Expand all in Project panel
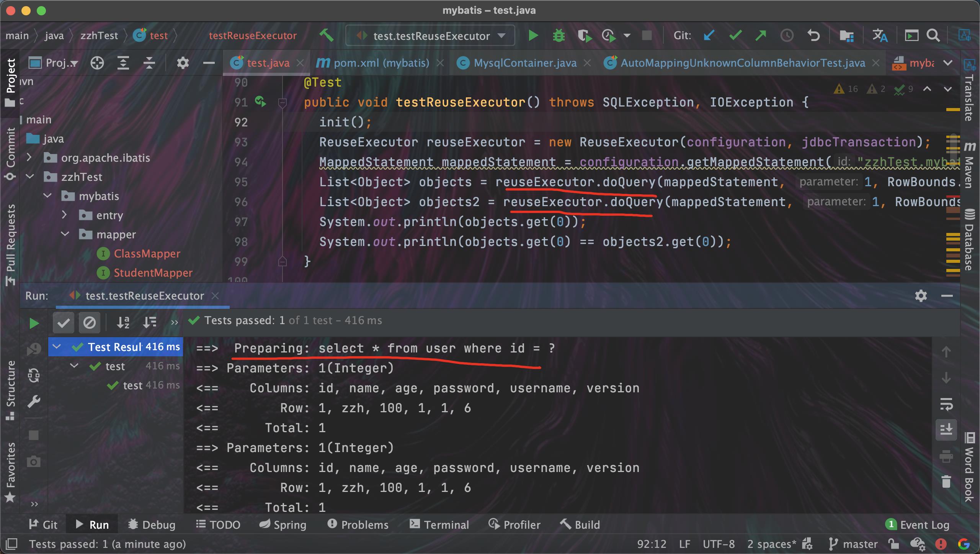Image resolution: width=980 pixels, height=554 pixels. (123, 63)
